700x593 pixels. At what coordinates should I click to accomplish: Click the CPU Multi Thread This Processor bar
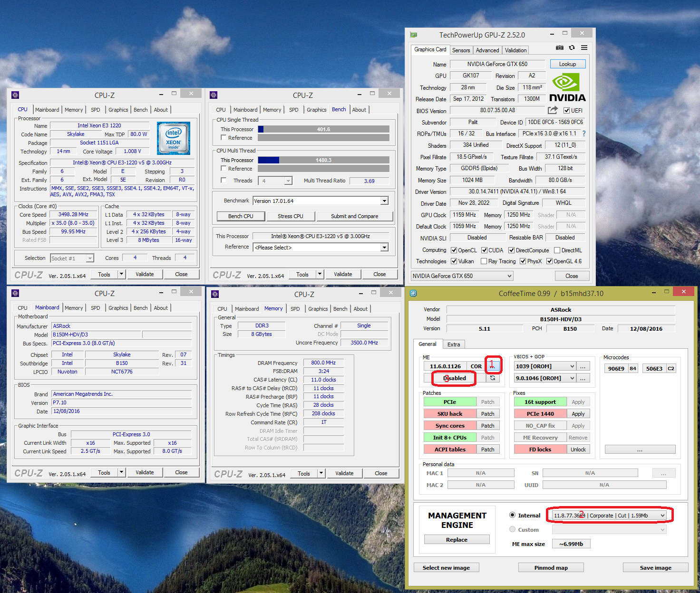[x=324, y=160]
